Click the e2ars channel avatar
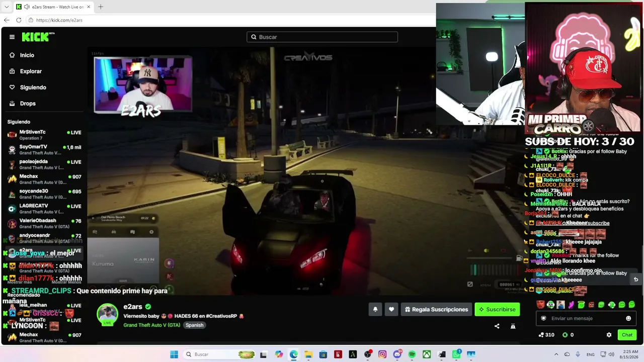644x362 pixels. pyautogui.click(x=107, y=315)
